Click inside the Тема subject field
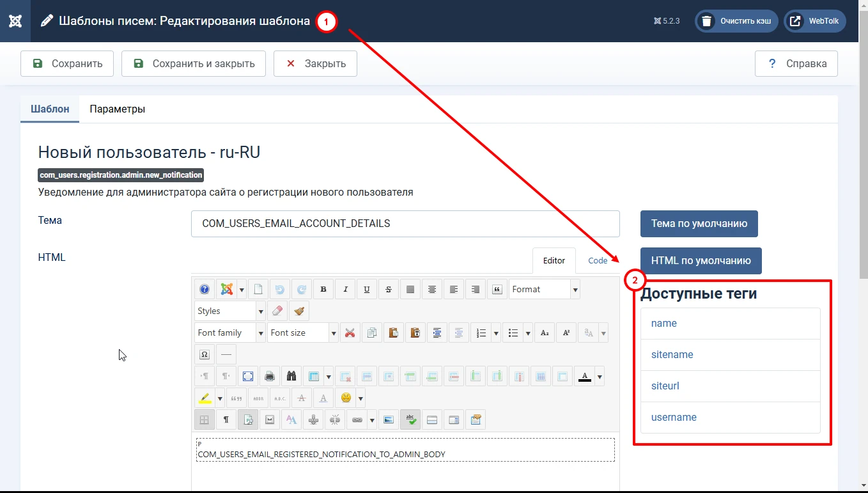Image resolution: width=868 pixels, height=493 pixels. click(405, 224)
